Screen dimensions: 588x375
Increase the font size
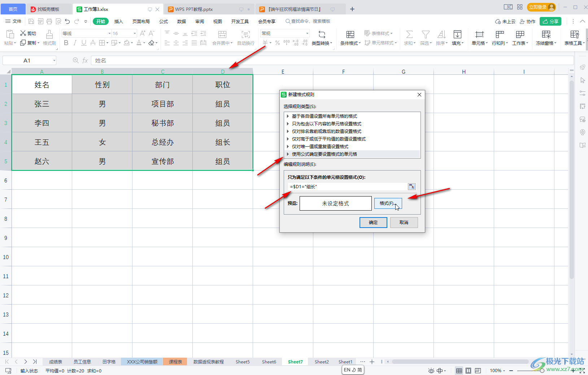[143, 33]
